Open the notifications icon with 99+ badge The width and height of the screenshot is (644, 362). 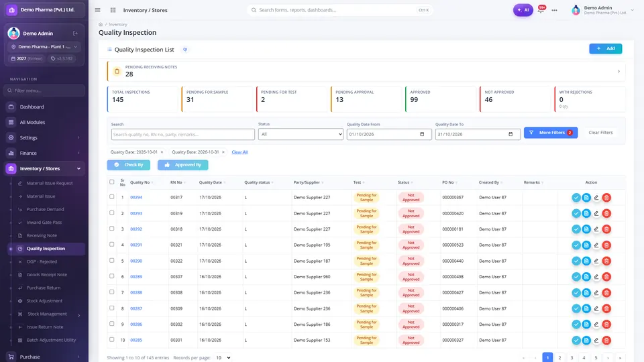click(541, 10)
